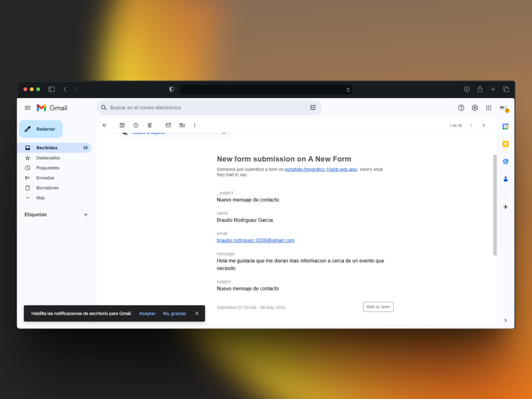
Task: Delete this email with the trash icon
Action: tap(150, 125)
